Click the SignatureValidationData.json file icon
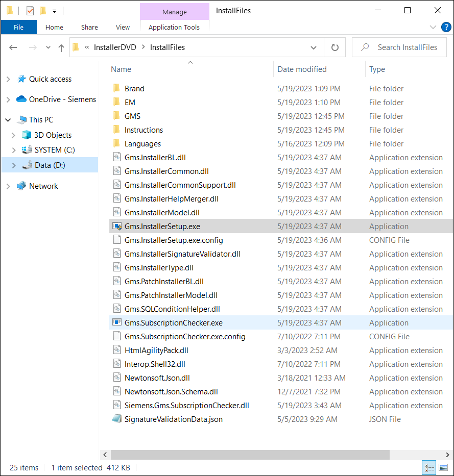The height and width of the screenshot is (476, 454). [116, 419]
